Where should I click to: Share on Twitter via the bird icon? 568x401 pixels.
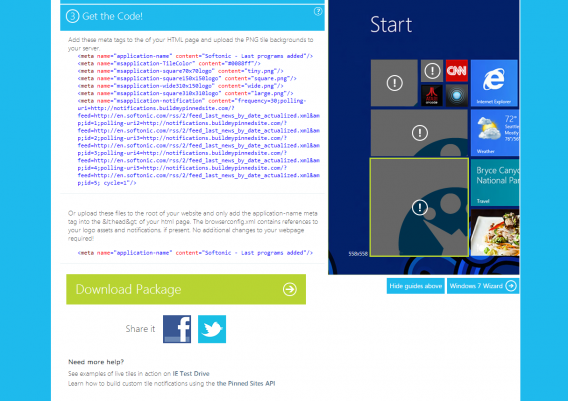(212, 329)
